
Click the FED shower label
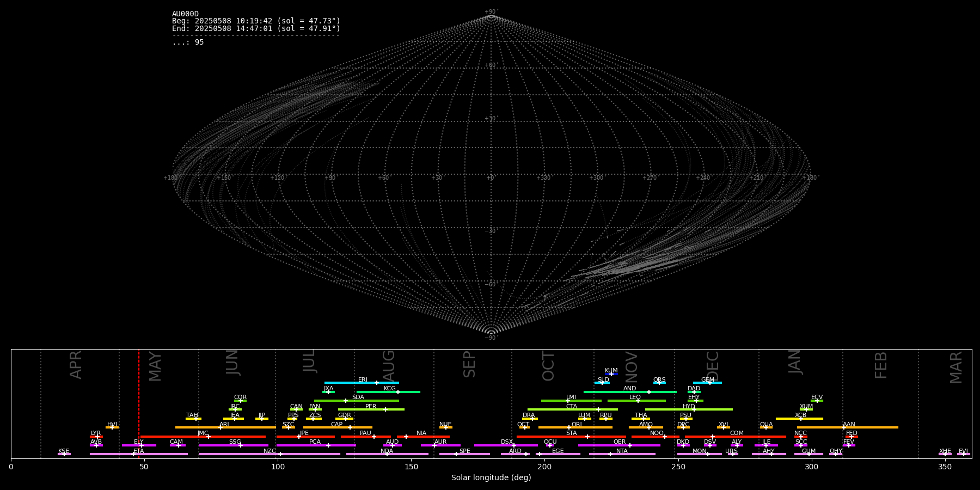(852, 433)
